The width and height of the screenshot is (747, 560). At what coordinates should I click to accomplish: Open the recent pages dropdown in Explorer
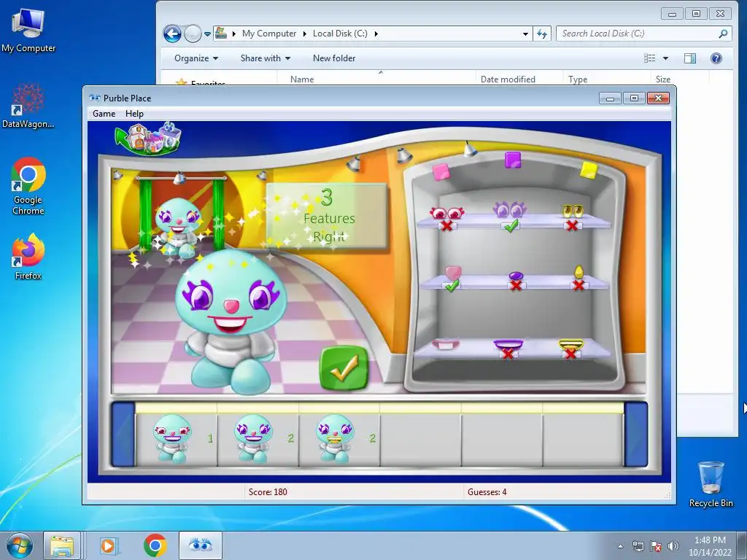(207, 34)
